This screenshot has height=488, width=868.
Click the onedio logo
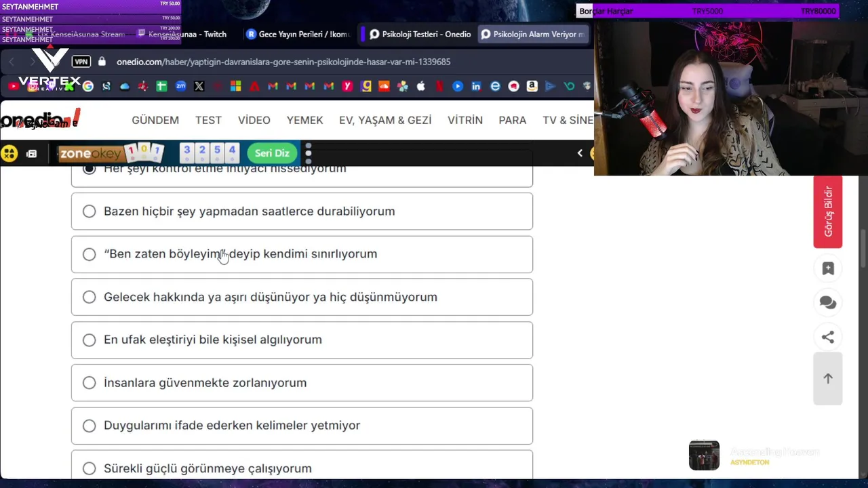tap(41, 120)
